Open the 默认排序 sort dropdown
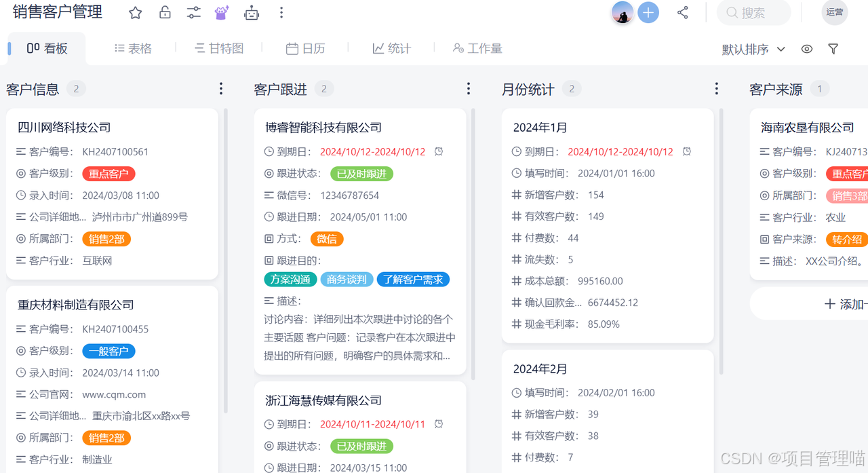 point(753,49)
